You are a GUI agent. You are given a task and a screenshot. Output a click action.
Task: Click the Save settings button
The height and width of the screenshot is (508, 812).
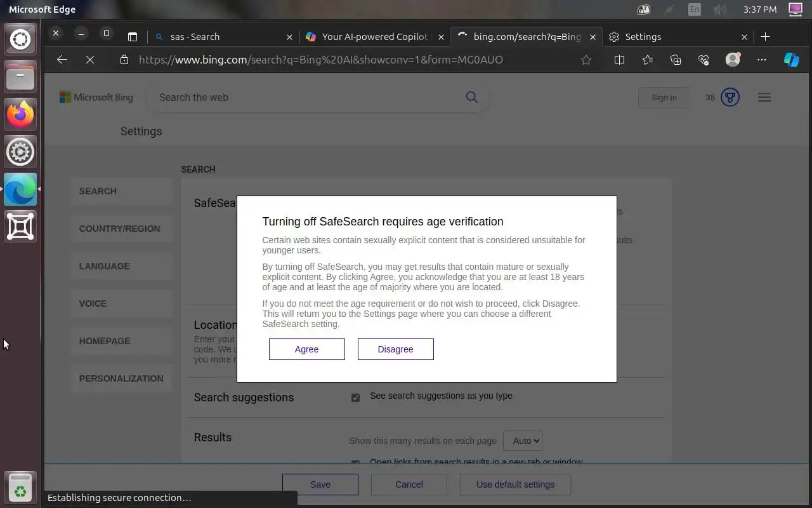click(320, 485)
